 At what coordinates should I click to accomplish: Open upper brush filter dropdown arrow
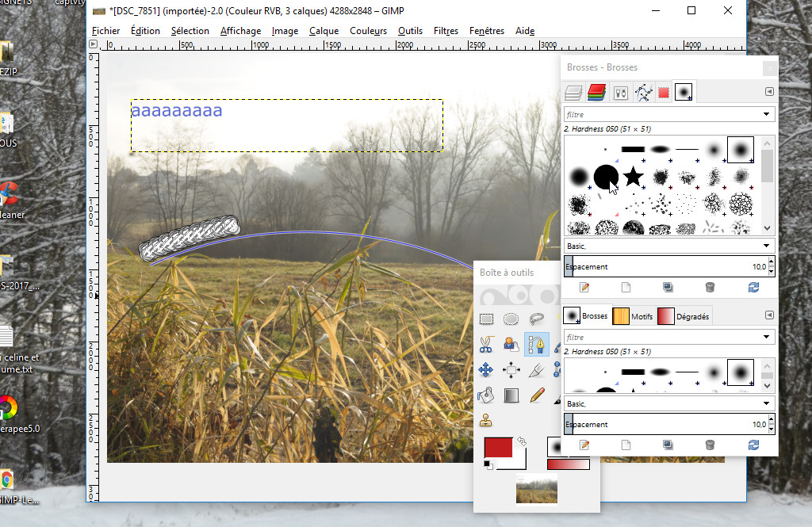pos(767,114)
